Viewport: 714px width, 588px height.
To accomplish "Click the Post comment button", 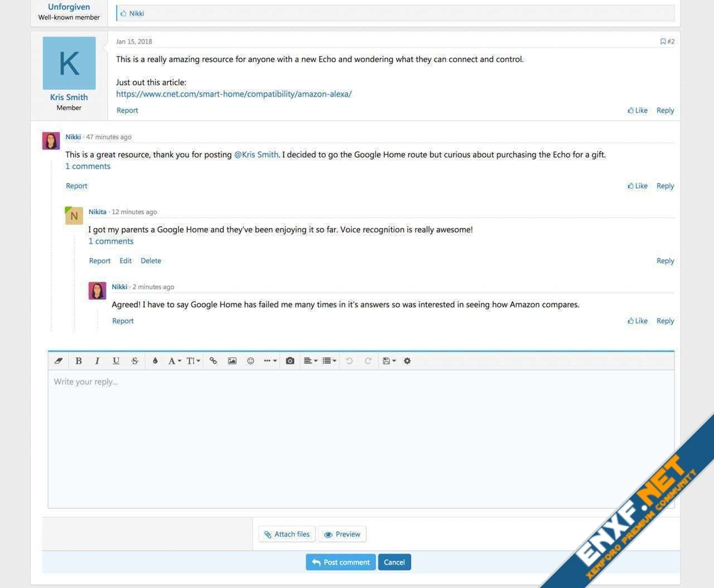I will click(340, 562).
